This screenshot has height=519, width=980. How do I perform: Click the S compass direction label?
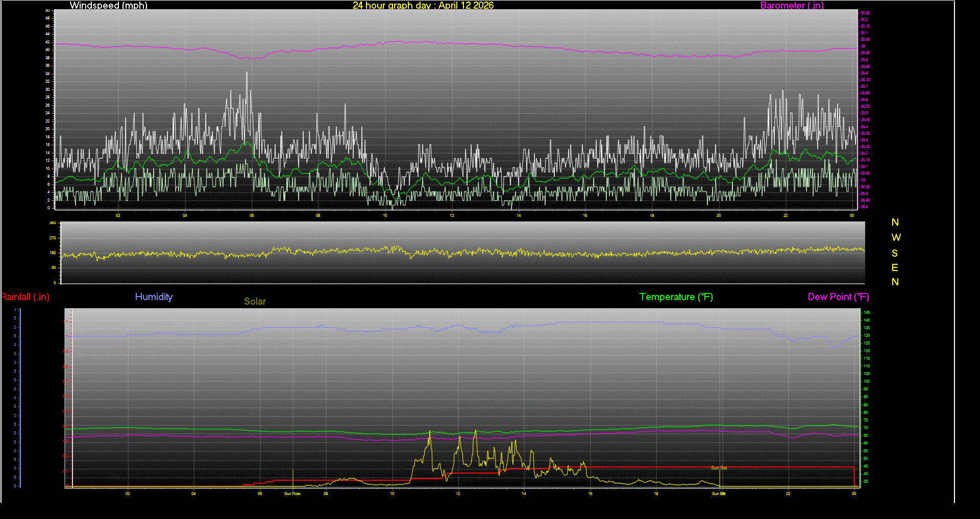(x=895, y=252)
